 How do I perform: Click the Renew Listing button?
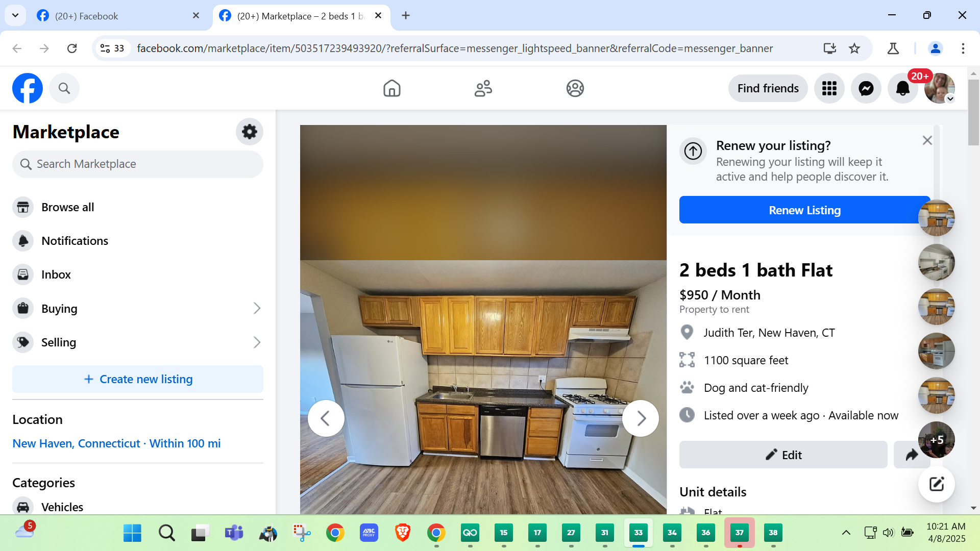point(804,210)
